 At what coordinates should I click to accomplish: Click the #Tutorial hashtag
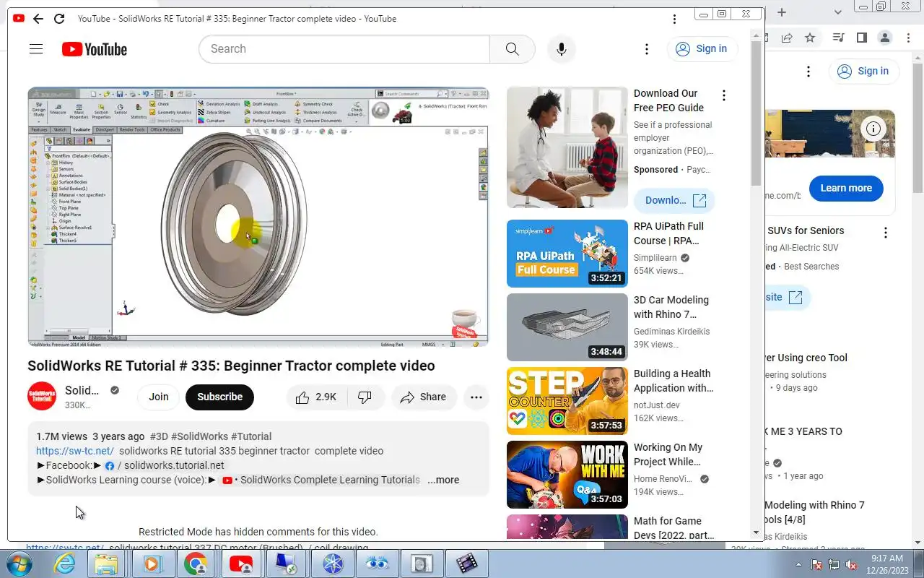(251, 436)
